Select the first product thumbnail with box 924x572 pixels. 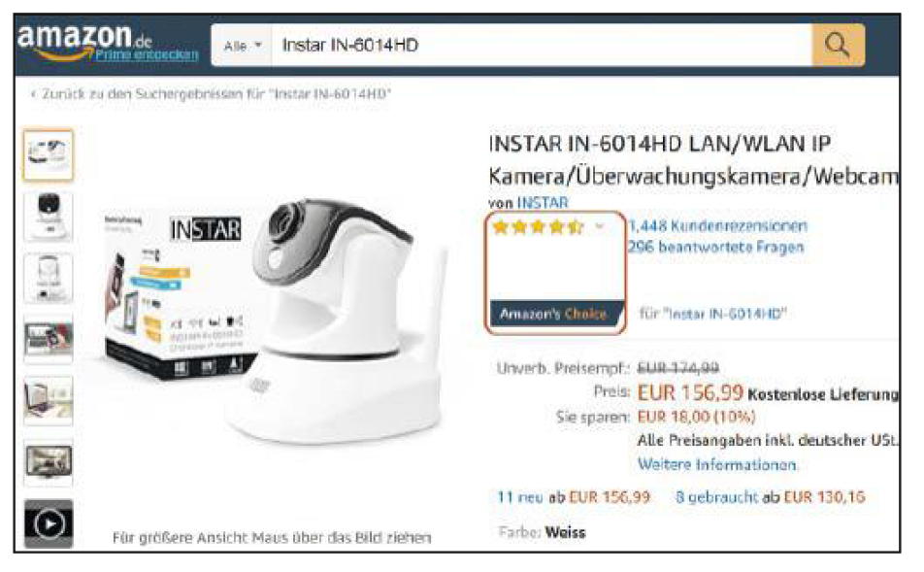coord(49,155)
